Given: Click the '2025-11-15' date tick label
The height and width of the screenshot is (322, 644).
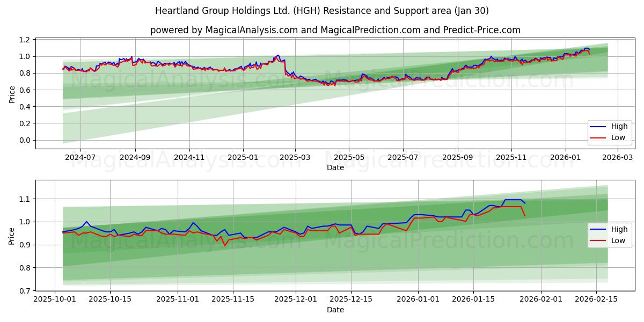Looking at the screenshot, I should coord(232,300).
